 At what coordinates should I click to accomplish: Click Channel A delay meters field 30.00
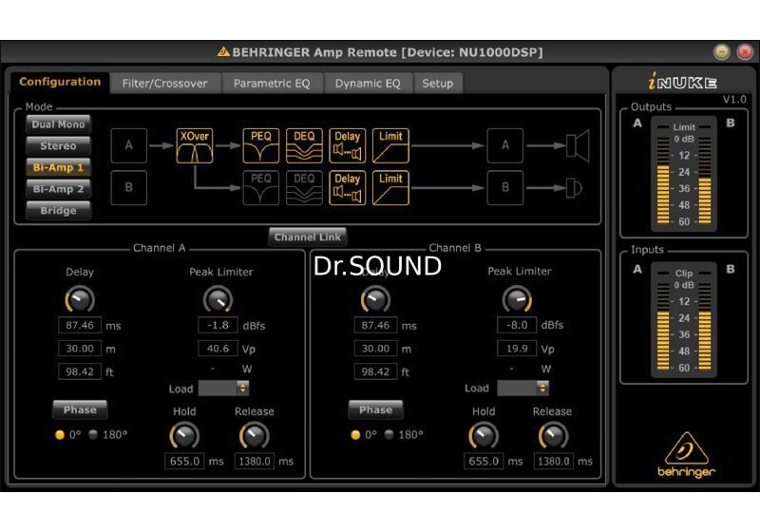[80, 349]
